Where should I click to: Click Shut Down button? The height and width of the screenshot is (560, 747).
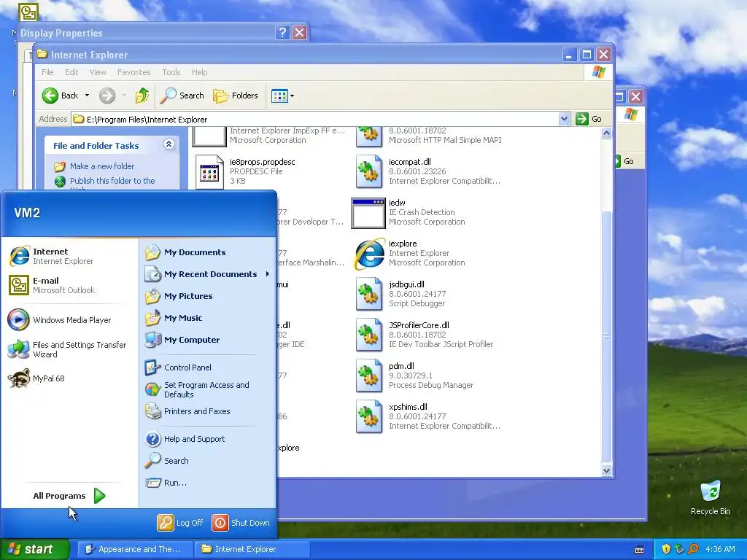241,523
